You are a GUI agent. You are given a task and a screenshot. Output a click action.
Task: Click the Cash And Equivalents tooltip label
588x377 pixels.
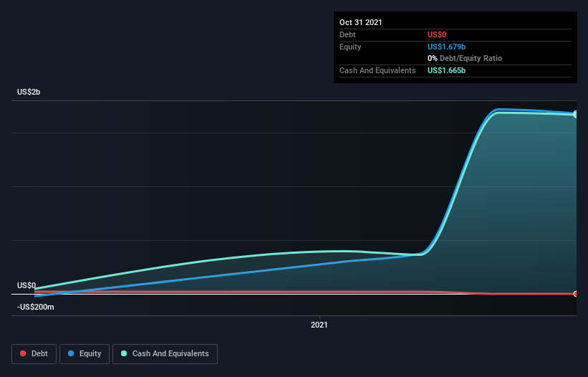point(377,70)
